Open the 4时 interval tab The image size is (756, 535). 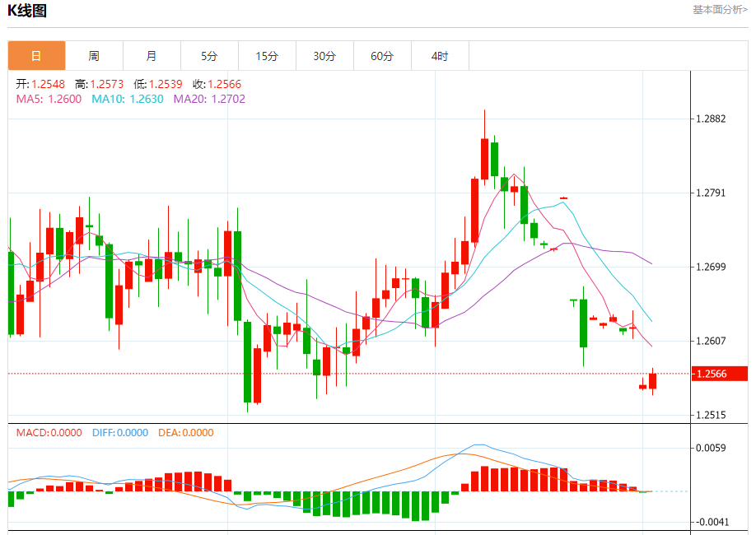point(440,56)
